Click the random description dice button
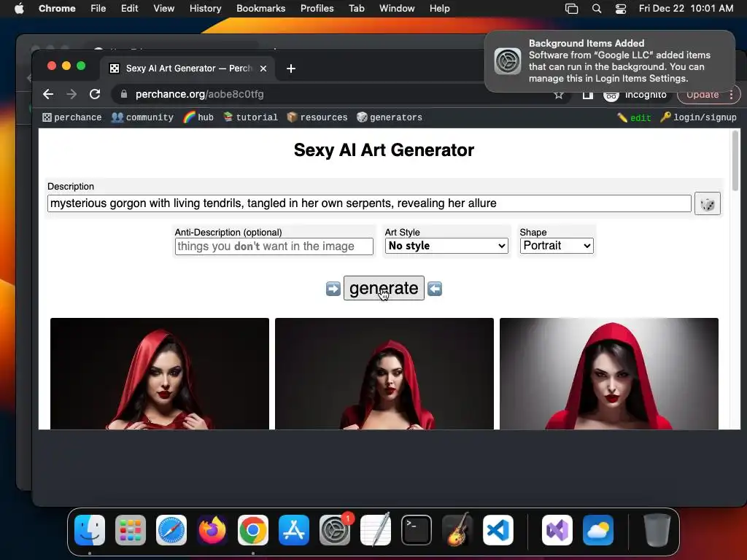747x560 pixels. pyautogui.click(x=707, y=204)
